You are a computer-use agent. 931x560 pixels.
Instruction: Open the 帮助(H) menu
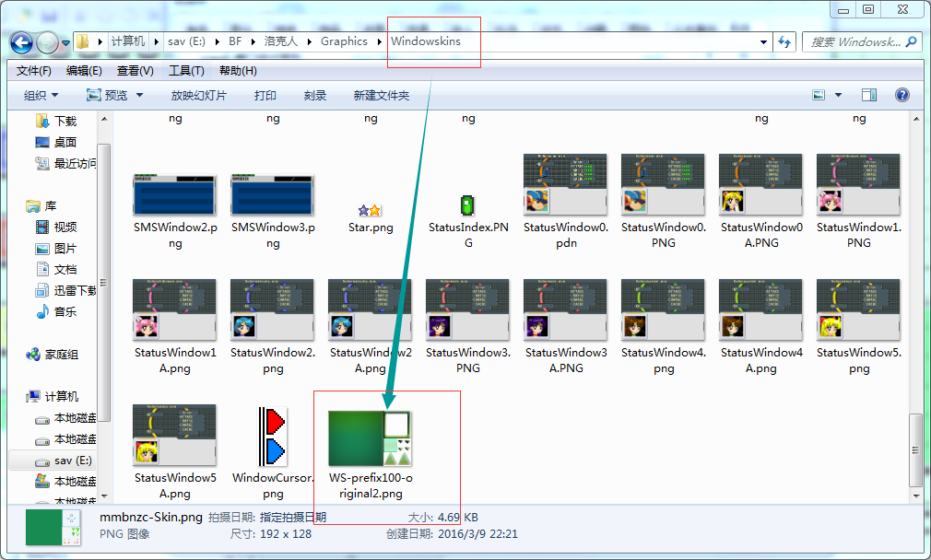click(x=238, y=71)
